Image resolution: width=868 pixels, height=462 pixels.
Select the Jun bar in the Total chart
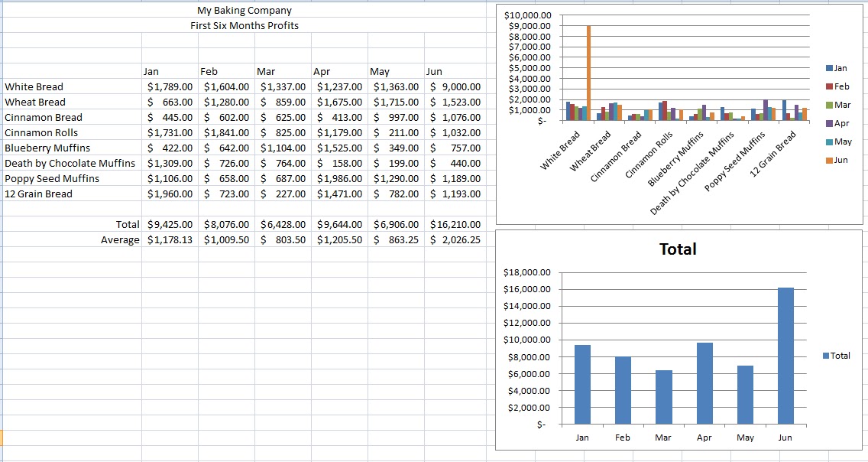click(x=785, y=356)
